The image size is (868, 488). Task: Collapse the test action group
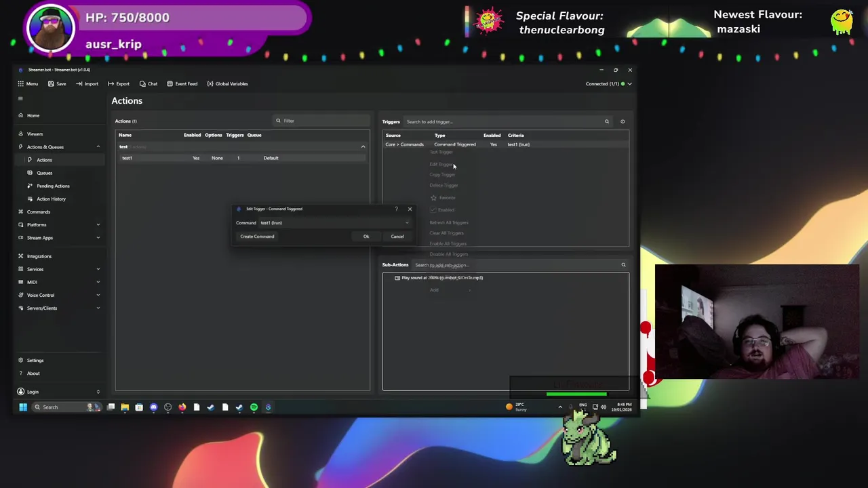(363, 146)
